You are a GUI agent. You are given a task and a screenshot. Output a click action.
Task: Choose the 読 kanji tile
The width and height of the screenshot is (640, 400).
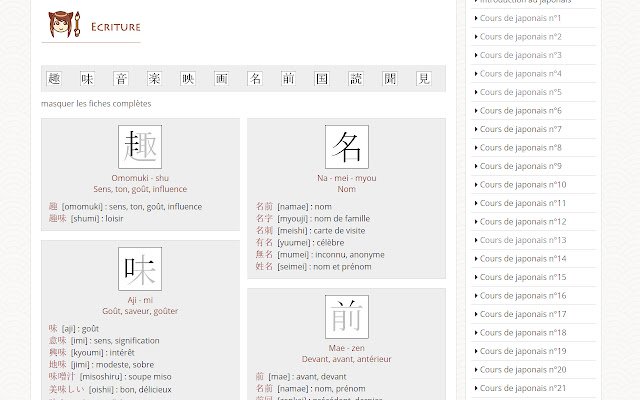tap(356, 78)
